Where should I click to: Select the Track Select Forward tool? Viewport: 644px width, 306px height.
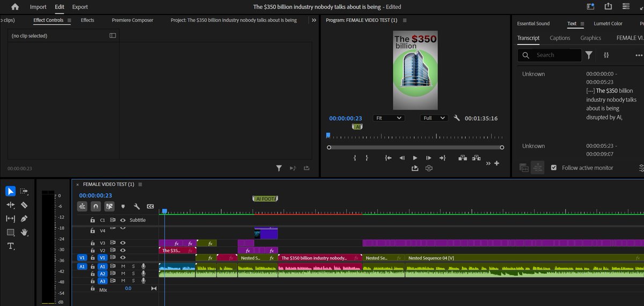pyautogui.click(x=24, y=191)
